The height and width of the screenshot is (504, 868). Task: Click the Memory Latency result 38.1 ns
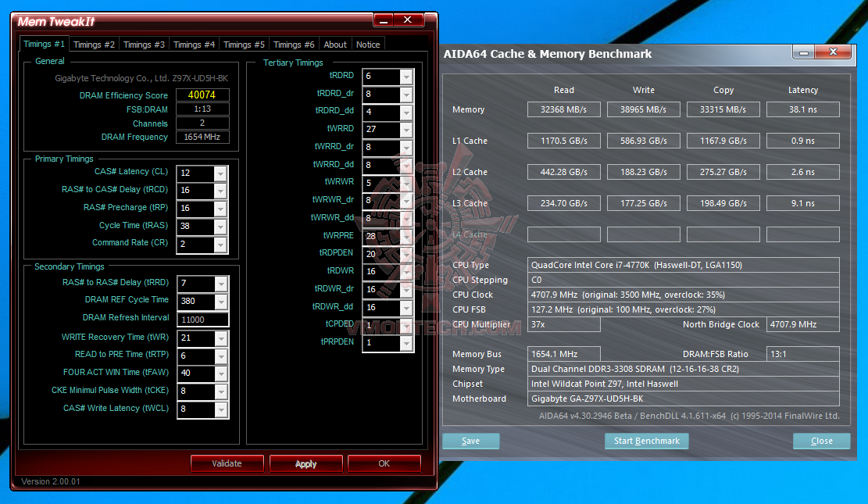point(802,109)
